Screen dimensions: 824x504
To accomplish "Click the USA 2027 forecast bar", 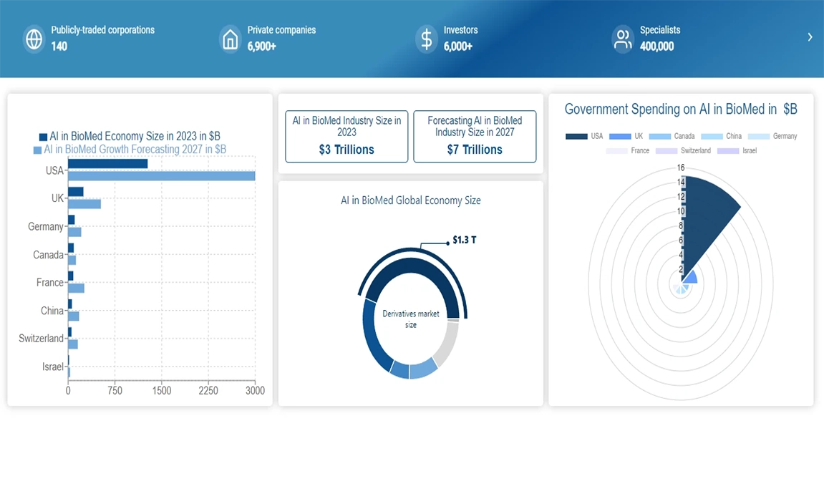I will pyautogui.click(x=161, y=176).
